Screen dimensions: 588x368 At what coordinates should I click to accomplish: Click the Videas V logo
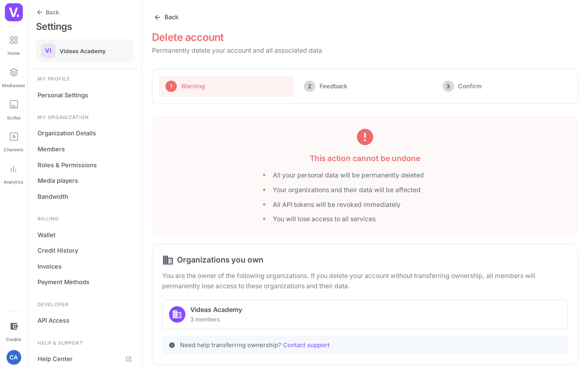tap(14, 12)
